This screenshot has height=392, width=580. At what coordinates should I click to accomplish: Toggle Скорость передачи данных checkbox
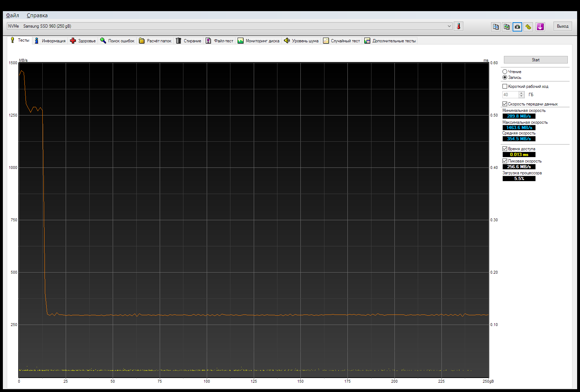pyautogui.click(x=505, y=104)
